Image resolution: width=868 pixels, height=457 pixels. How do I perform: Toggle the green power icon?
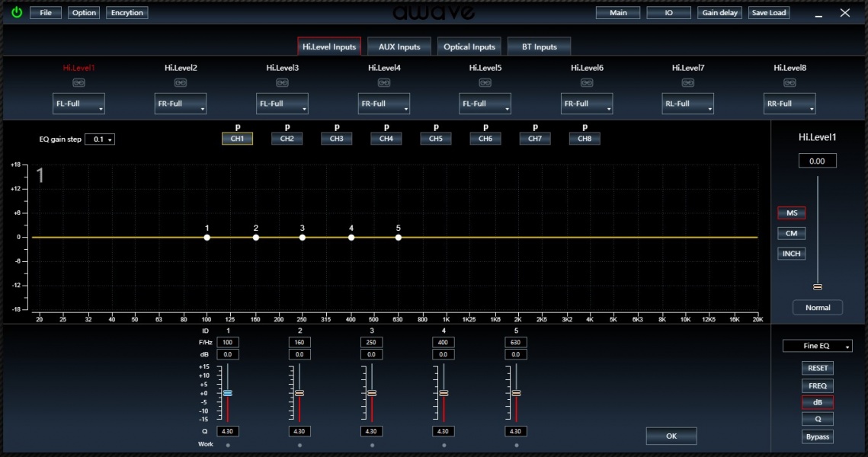[17, 12]
